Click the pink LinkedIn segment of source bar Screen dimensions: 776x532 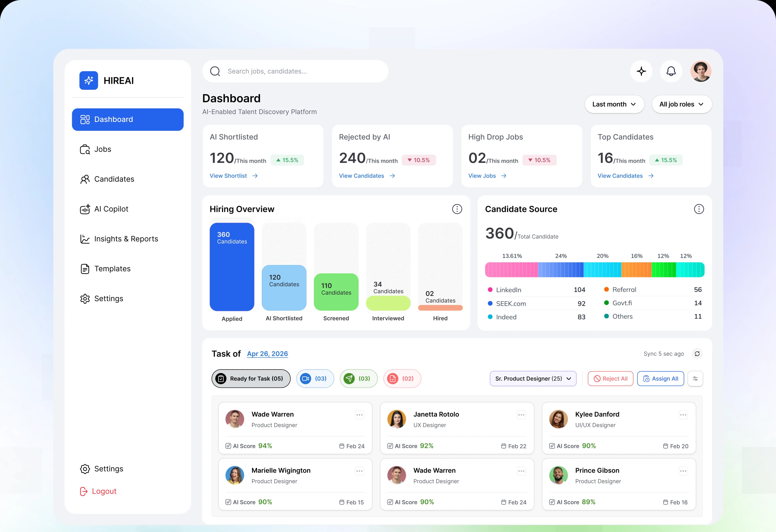pos(511,270)
